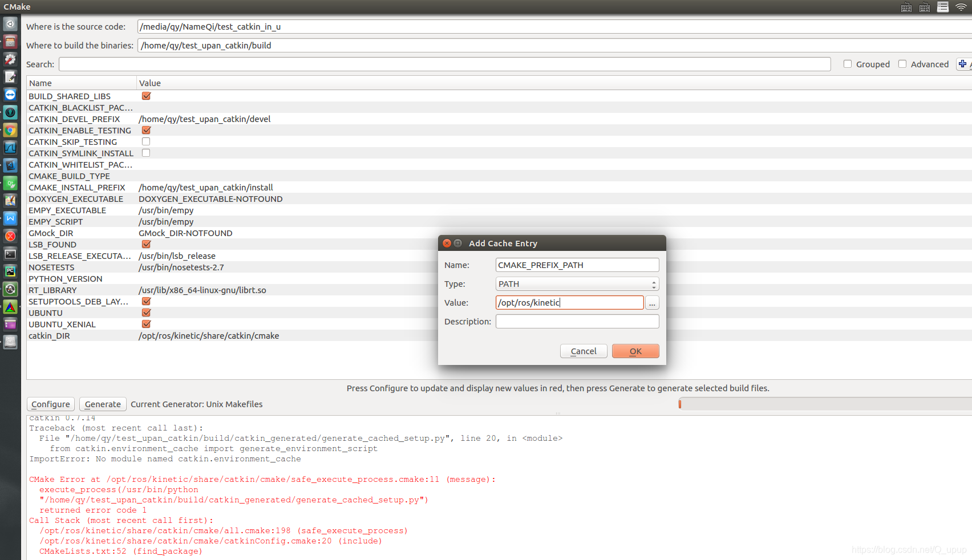972x560 pixels.
Task: Open the removable drive icon in the dock
Action: click(x=10, y=342)
